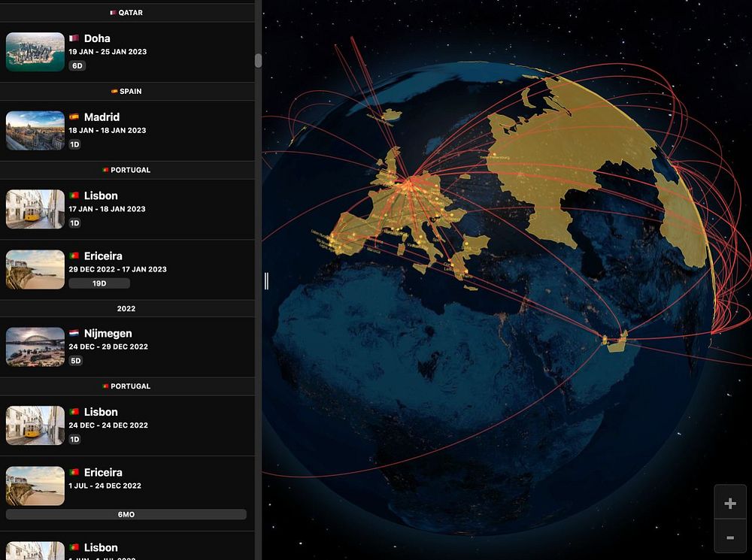Select the SPAIN country header
The image size is (752, 560).
(x=127, y=91)
